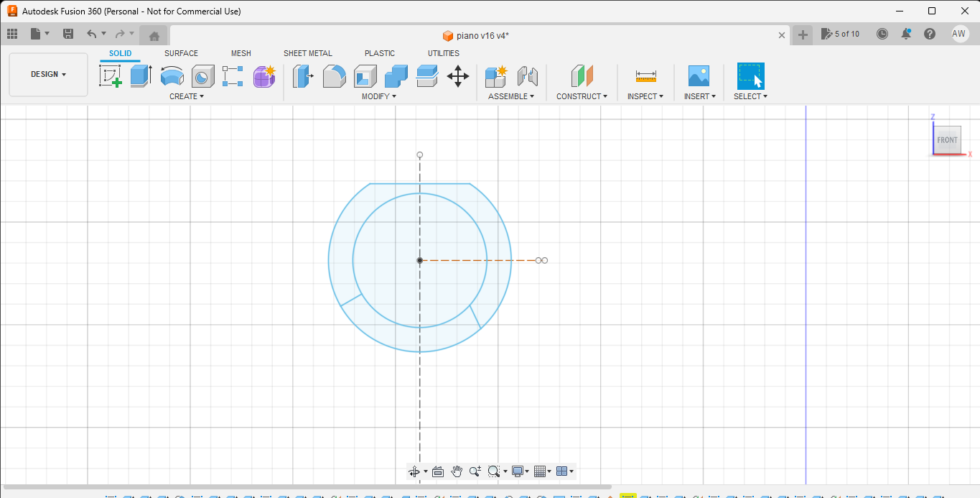Image resolution: width=980 pixels, height=498 pixels.
Task: Expand the INSPECT menu
Action: pyautogui.click(x=645, y=96)
